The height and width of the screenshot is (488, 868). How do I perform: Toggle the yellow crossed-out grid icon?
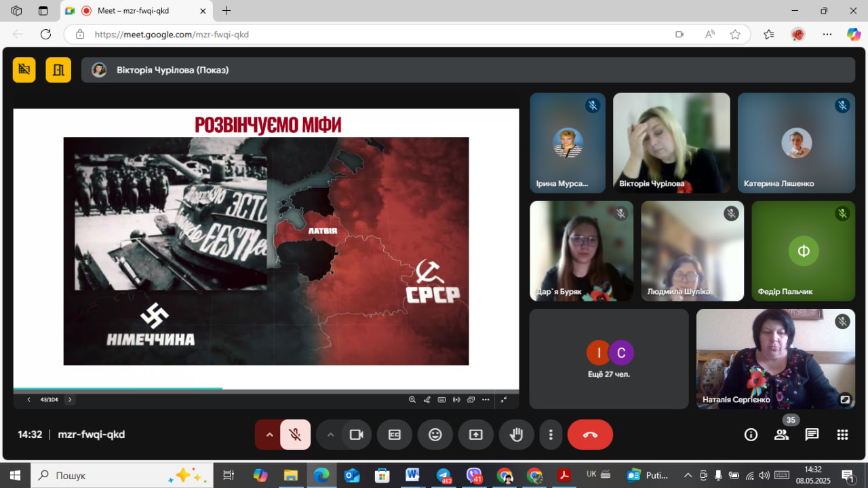(x=24, y=69)
